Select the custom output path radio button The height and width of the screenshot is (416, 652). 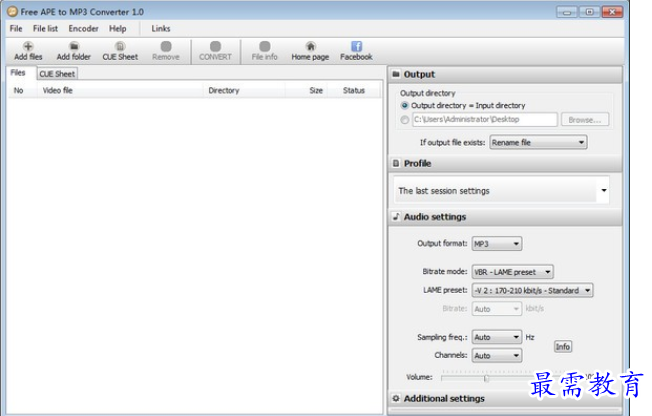pyautogui.click(x=405, y=120)
